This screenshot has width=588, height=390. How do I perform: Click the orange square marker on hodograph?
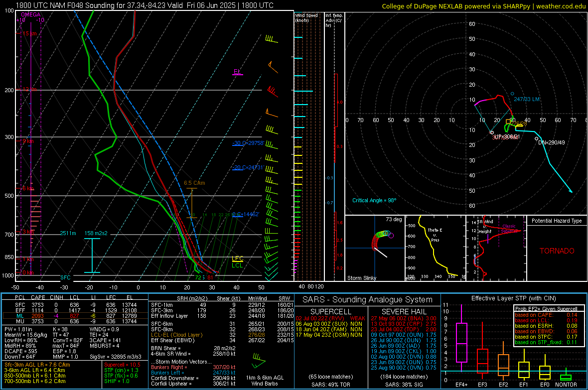click(508, 122)
